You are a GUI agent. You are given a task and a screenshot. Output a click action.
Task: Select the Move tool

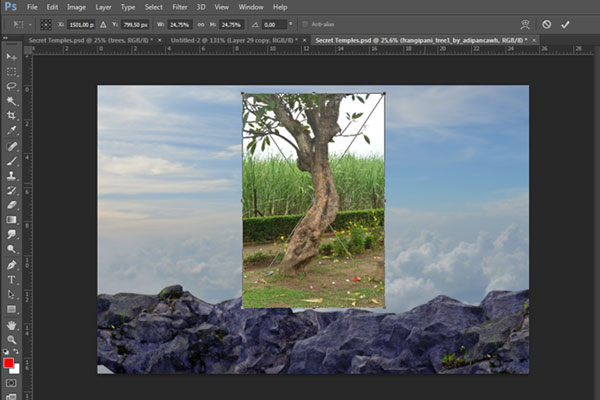click(11, 58)
